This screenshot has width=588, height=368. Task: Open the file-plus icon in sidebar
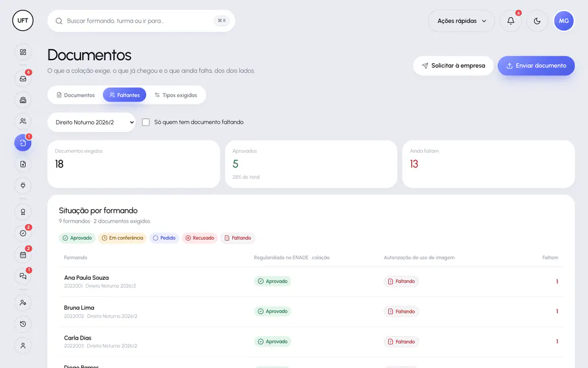point(23,164)
